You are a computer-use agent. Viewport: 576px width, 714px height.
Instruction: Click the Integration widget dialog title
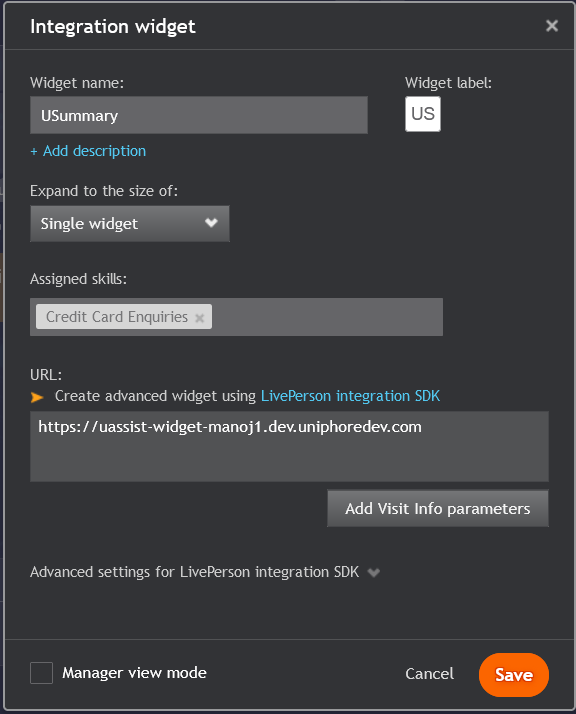[113, 26]
